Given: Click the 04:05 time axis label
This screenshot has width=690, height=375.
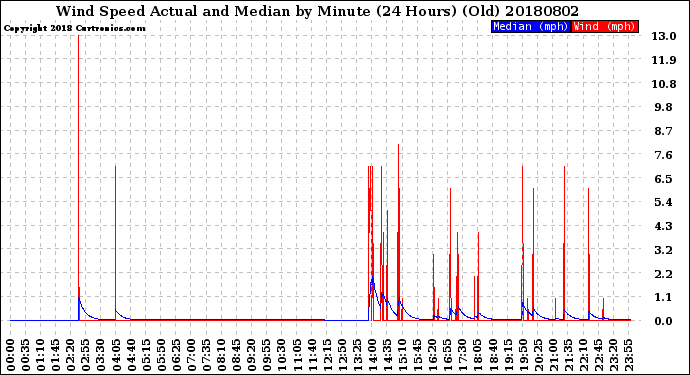Looking at the screenshot, I should pyautogui.click(x=116, y=355).
